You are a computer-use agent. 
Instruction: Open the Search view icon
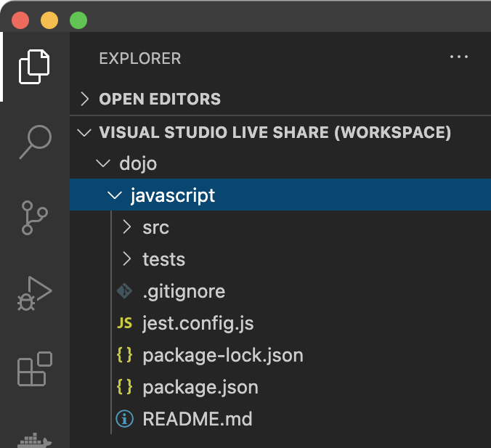(35, 142)
